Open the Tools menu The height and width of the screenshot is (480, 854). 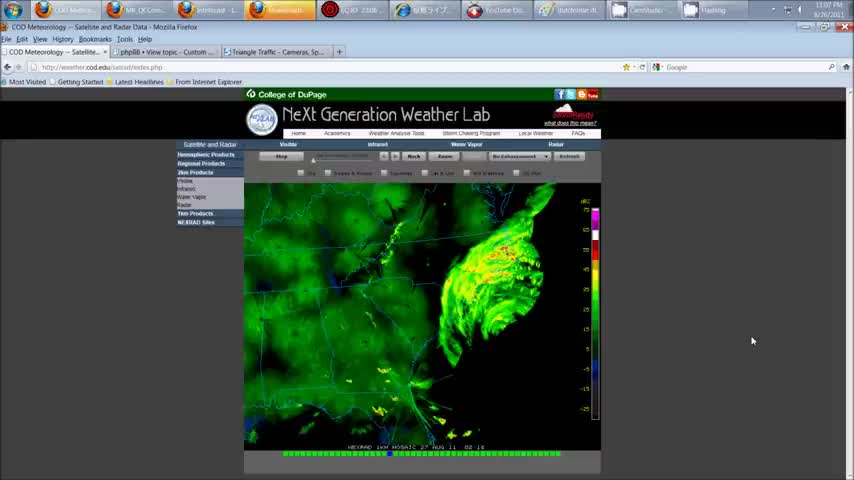(x=125, y=39)
